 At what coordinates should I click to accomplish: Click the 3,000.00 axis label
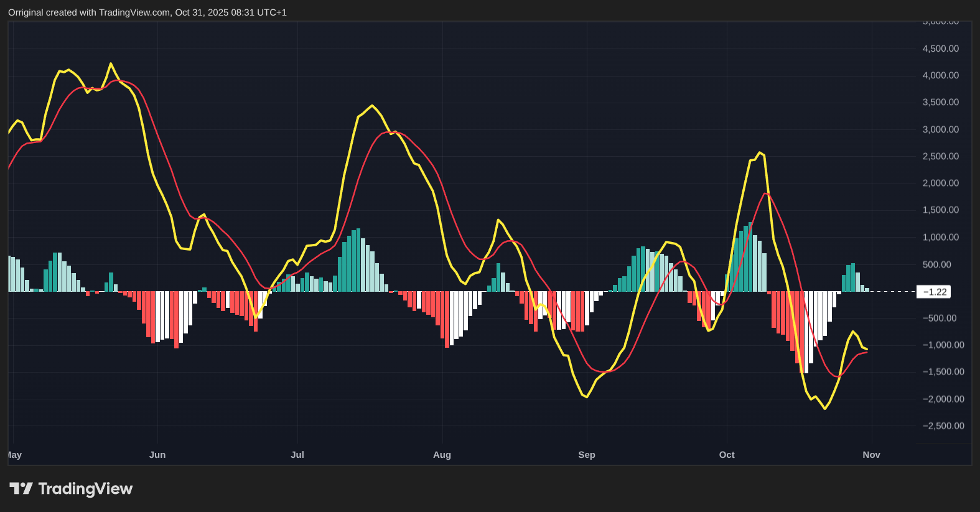(940, 129)
